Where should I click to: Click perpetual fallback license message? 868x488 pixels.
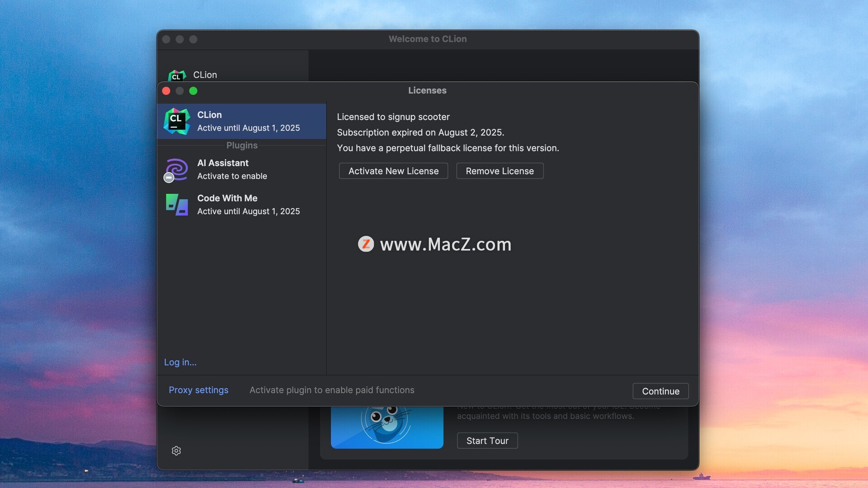(x=448, y=148)
